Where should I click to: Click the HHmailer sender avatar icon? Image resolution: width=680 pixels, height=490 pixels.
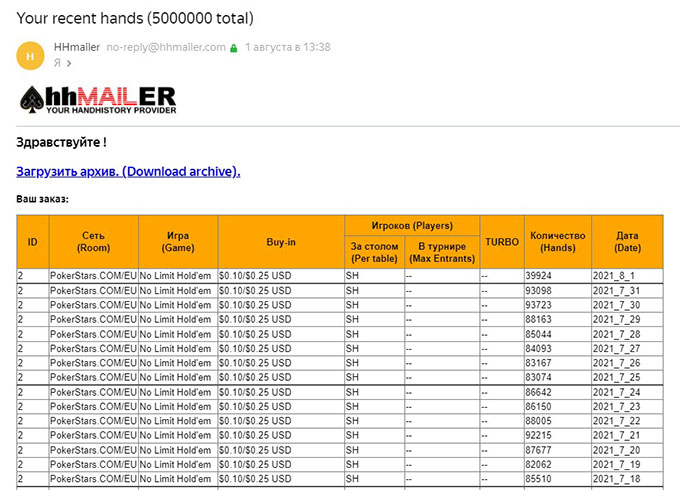(30, 56)
